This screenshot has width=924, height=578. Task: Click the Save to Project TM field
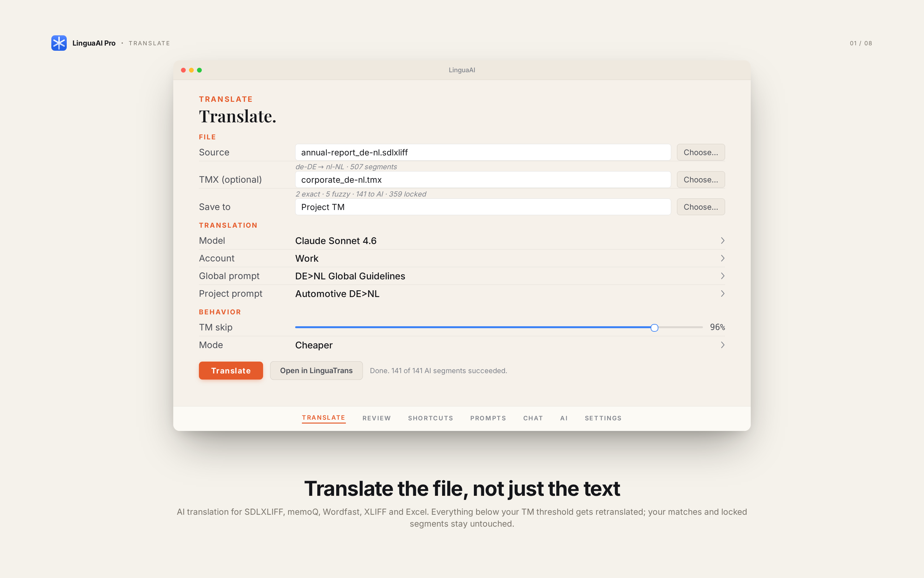point(483,207)
